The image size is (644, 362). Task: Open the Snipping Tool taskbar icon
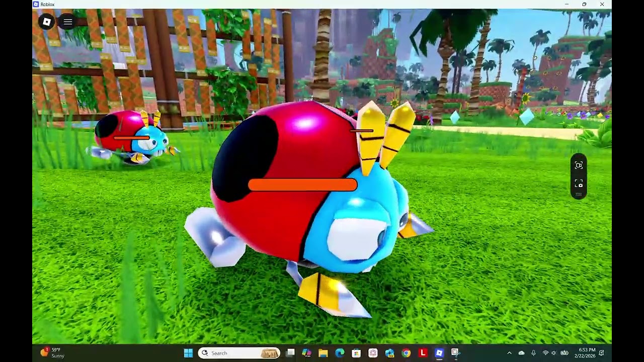pos(455,353)
